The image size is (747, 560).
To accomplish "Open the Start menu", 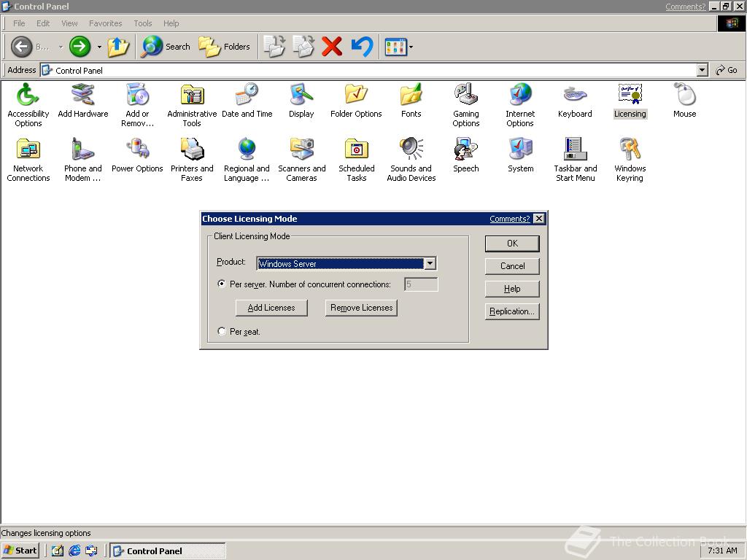I will [20, 551].
